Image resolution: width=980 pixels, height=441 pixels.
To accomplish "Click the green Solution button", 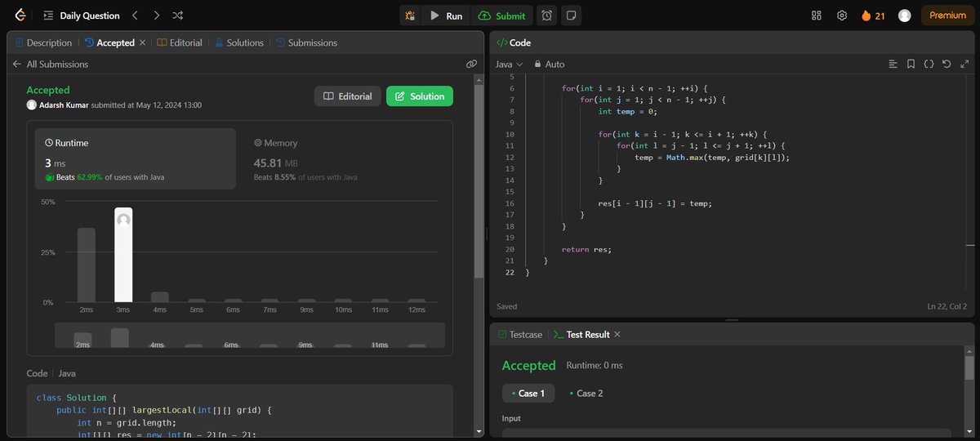I will click(x=420, y=96).
